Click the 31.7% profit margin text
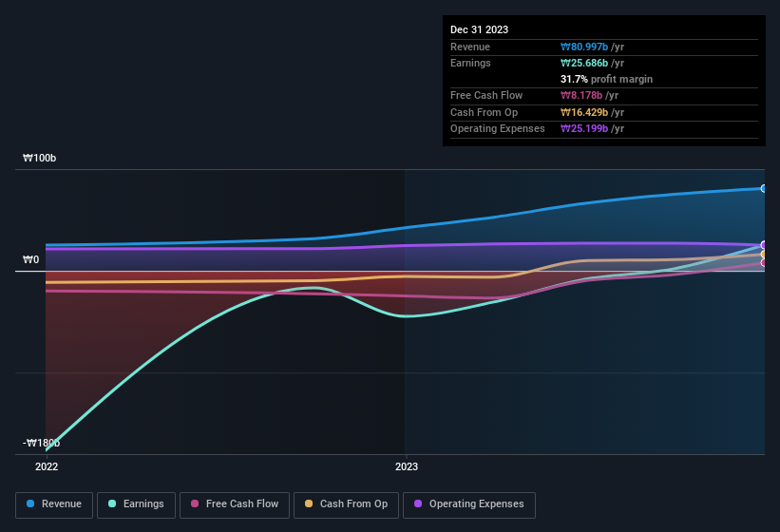This screenshot has height=532, width=780. click(606, 79)
